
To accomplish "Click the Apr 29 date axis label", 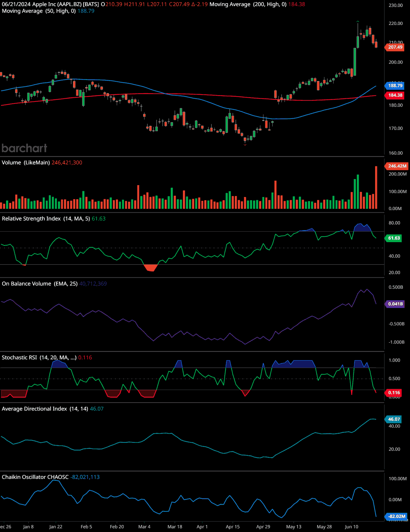I will pyautogui.click(x=263, y=527).
